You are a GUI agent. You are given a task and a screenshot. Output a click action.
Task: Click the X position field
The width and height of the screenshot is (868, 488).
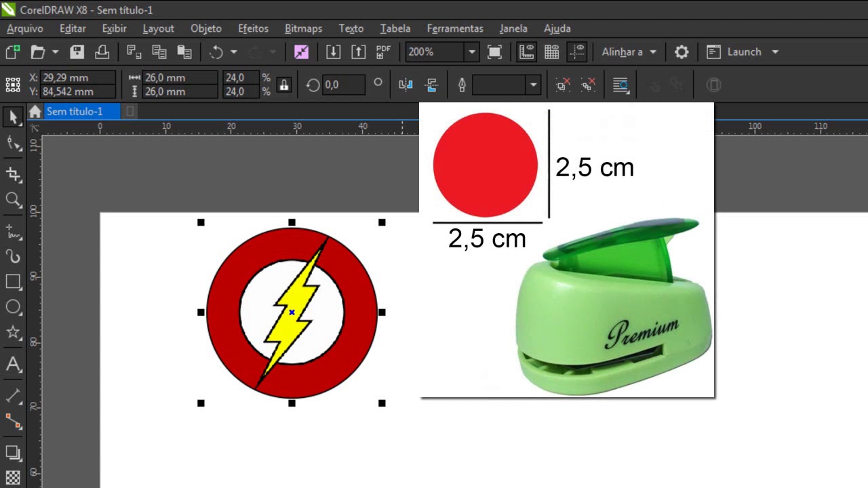point(77,77)
